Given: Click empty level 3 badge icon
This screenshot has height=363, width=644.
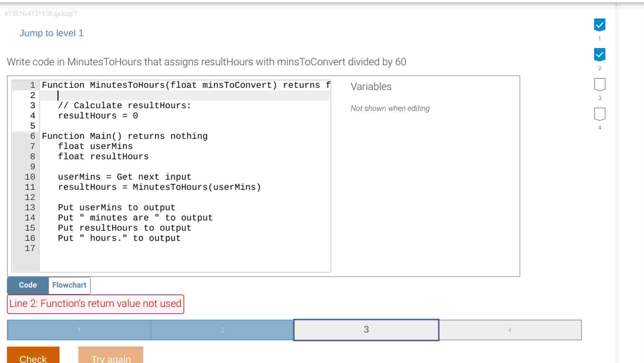Looking at the screenshot, I should (599, 84).
